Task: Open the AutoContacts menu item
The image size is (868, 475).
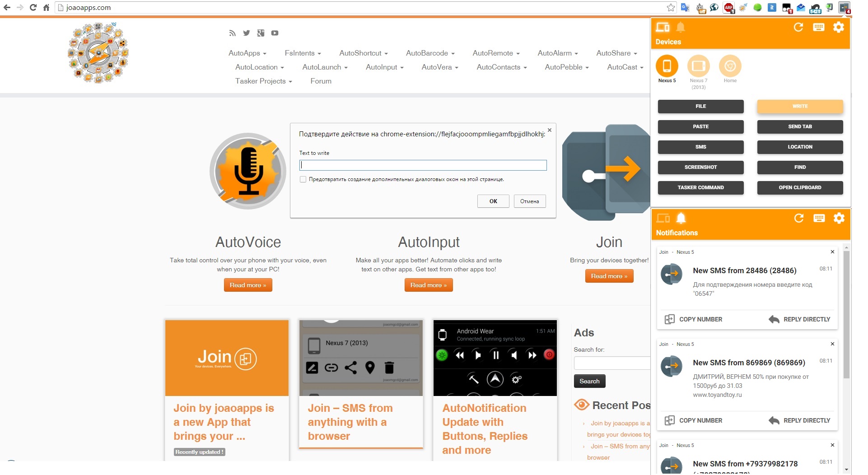Action: click(x=502, y=67)
